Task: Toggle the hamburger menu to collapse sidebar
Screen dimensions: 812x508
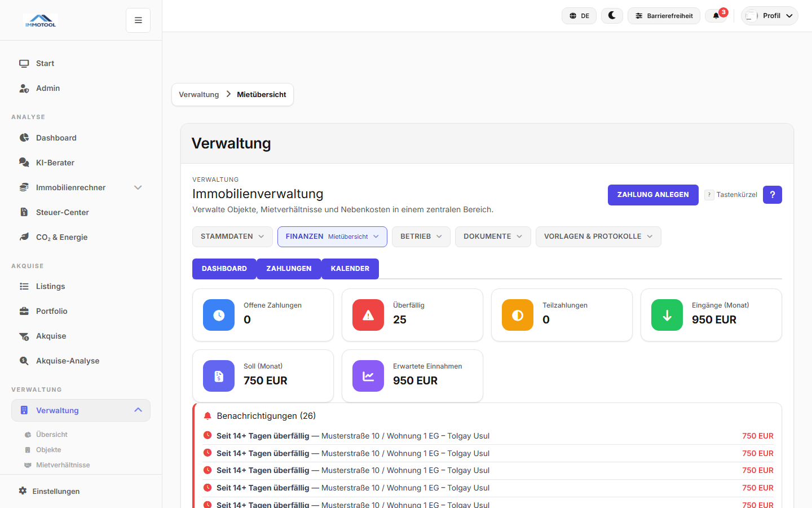Action: [x=138, y=19]
